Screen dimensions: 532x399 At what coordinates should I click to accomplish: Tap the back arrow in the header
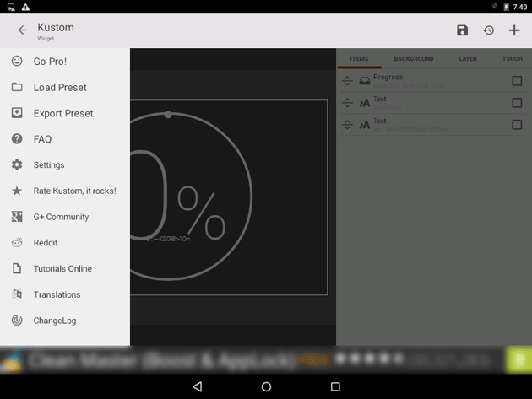23,30
